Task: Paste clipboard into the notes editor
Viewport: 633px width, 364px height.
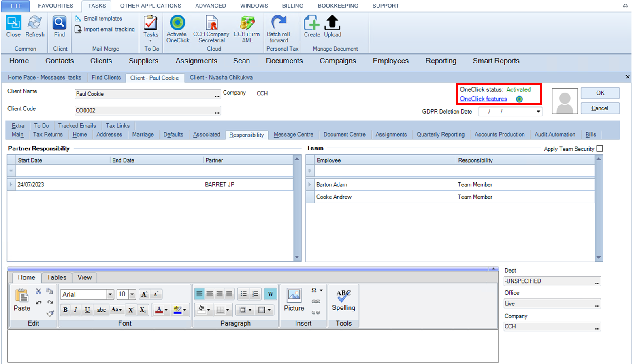Action: tap(22, 300)
